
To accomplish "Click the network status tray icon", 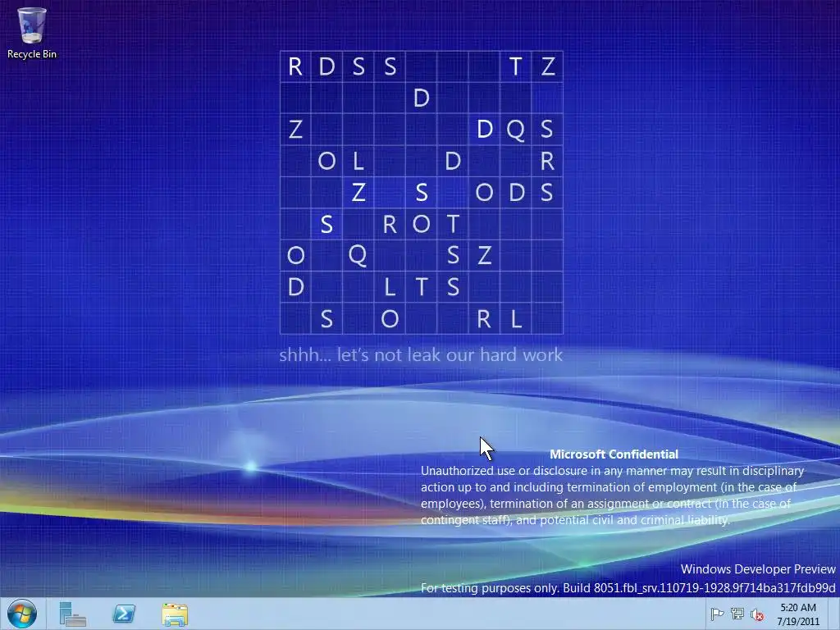I will [x=737, y=614].
